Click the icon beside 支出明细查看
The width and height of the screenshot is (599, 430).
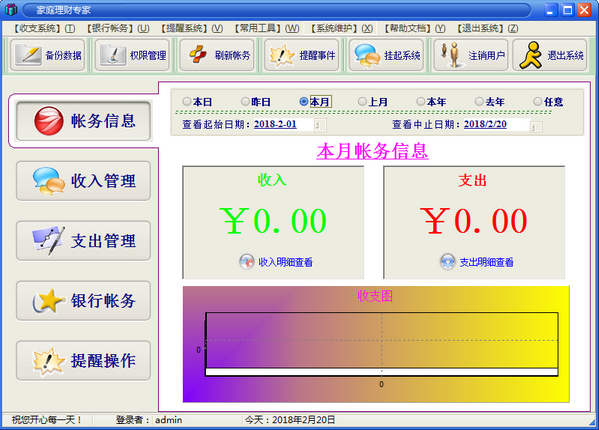(x=448, y=262)
